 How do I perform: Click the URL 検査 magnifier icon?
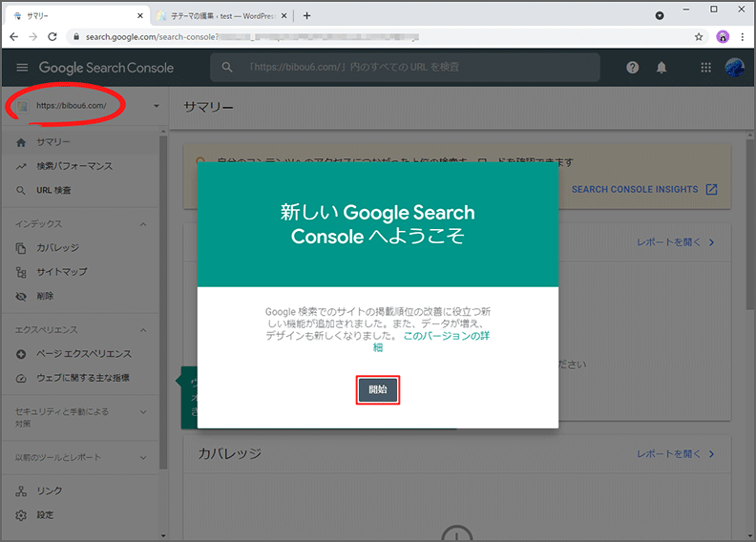coord(21,191)
